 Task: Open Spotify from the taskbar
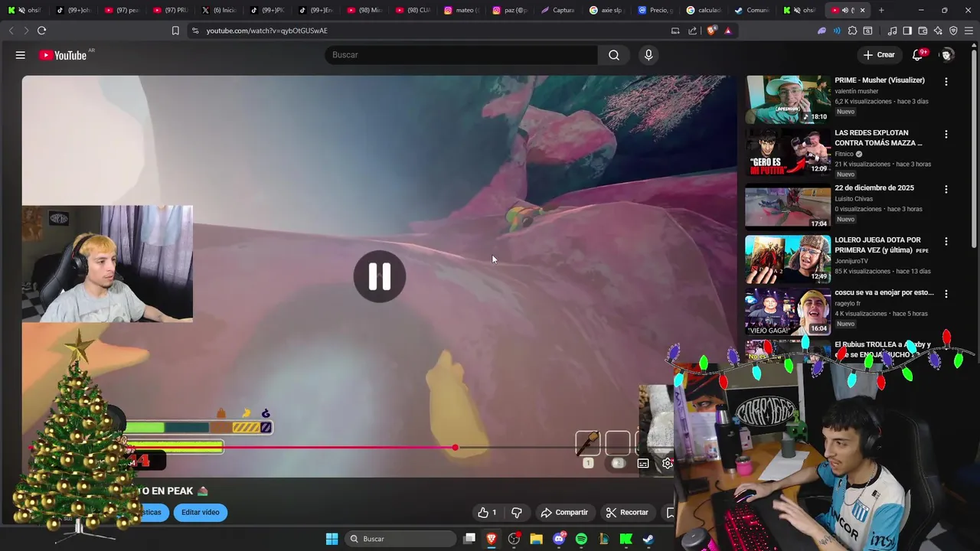click(x=581, y=539)
